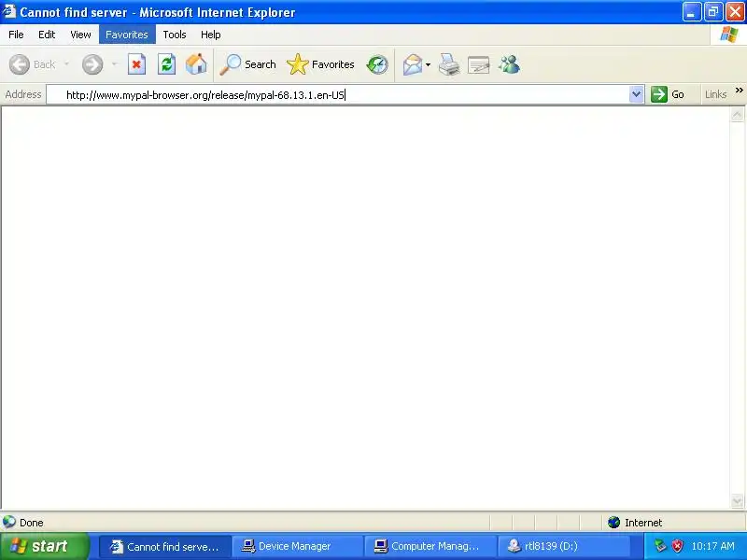Screen dimensions: 747x560
Task: Expand the Forward button history dropdown
Action: [114, 64]
